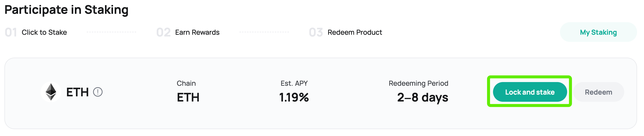Image resolution: width=644 pixels, height=136 pixels.
Task: Click the 03 step number
Action: 316,33
